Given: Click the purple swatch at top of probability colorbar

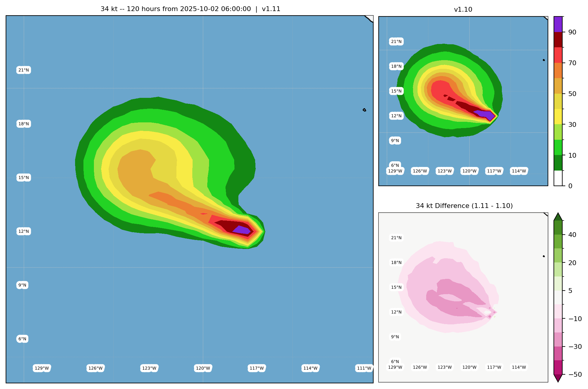Looking at the screenshot, I should pyautogui.click(x=558, y=24).
